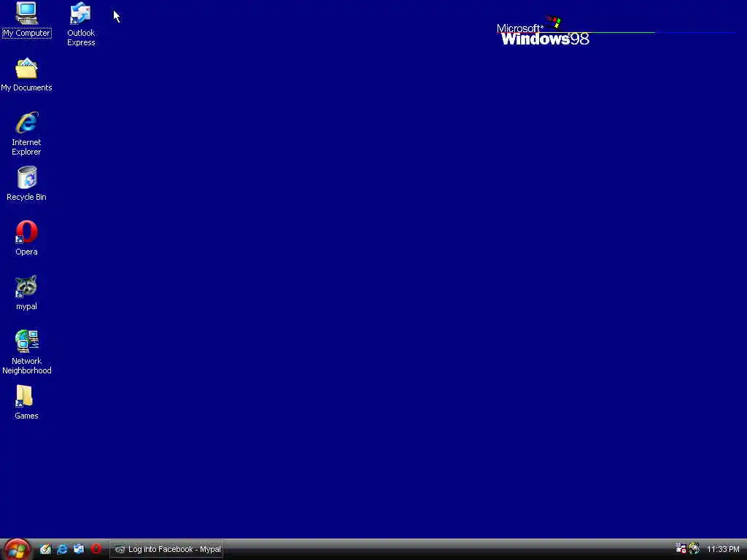The width and height of the screenshot is (747, 560).
Task: Open the Start menu orb
Action: 17,550
